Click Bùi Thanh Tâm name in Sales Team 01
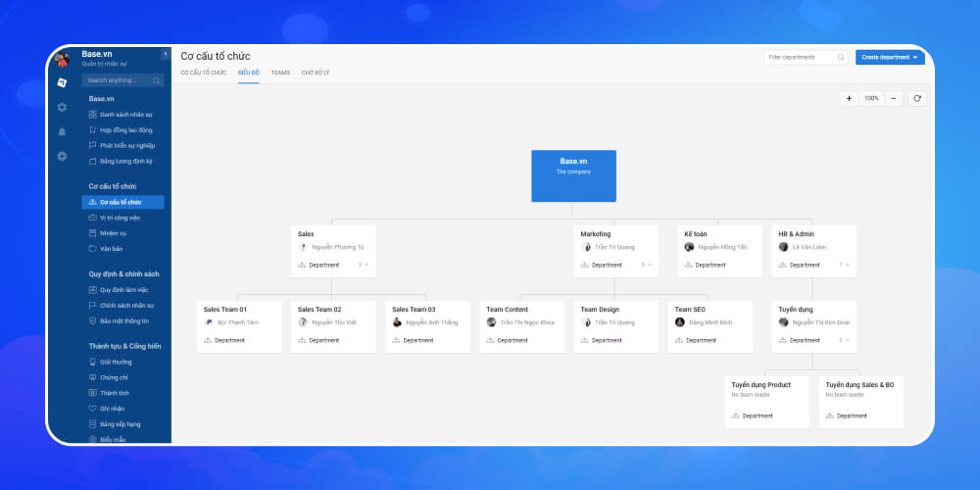980x490 pixels. coord(237,322)
